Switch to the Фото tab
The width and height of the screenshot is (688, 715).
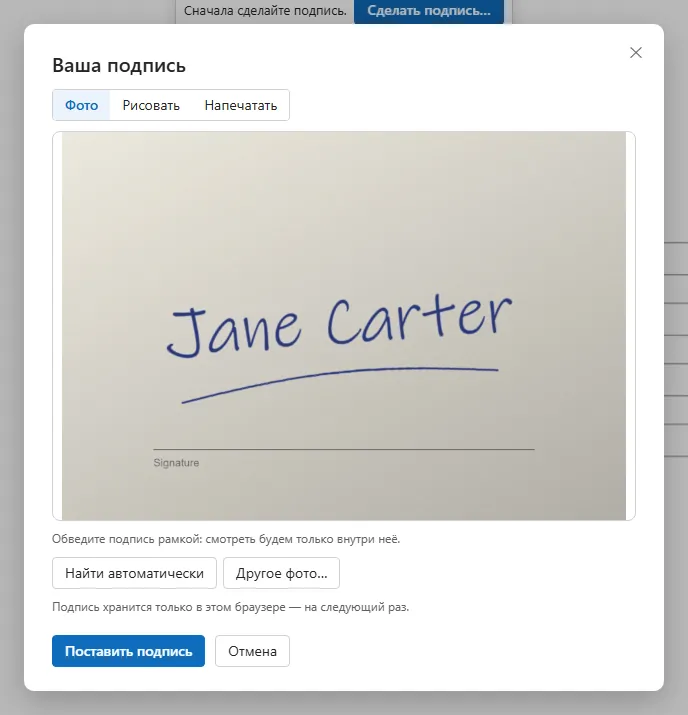point(81,105)
